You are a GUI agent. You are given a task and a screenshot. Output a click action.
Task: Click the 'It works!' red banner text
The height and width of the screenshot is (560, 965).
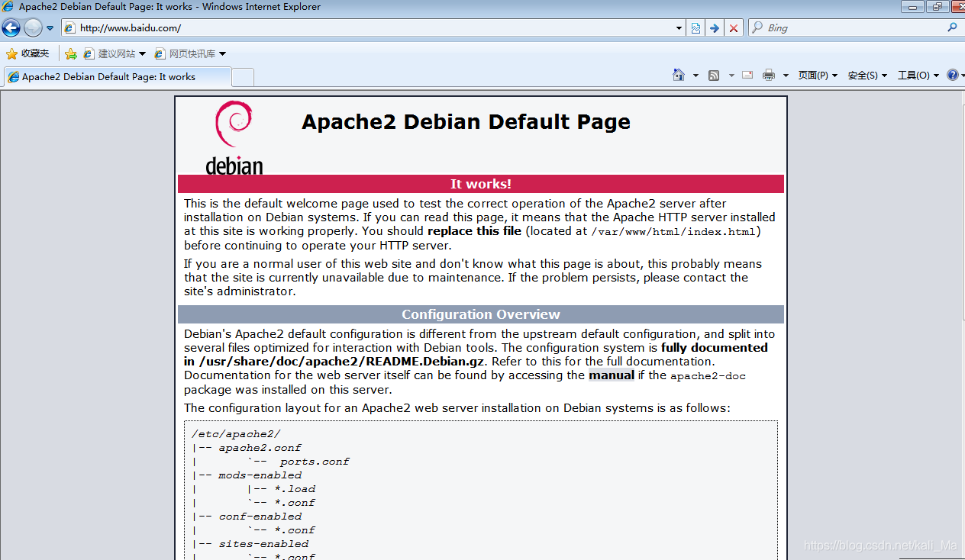point(481,184)
